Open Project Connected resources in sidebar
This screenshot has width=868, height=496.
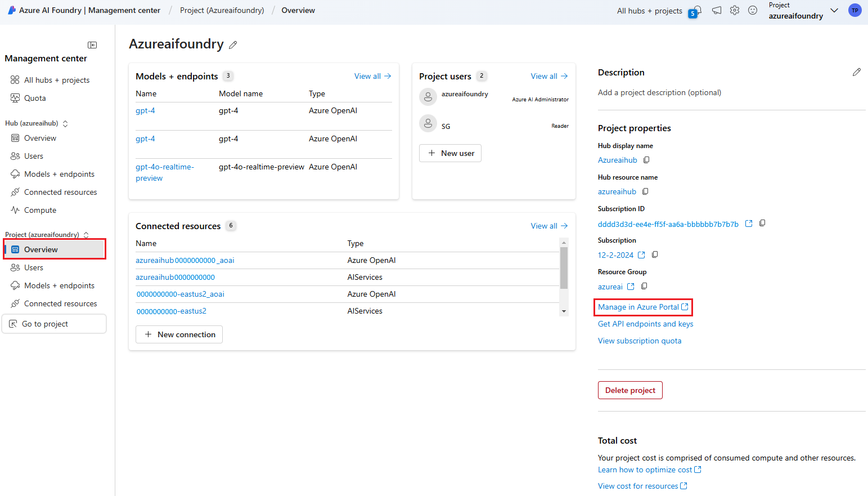60,303
